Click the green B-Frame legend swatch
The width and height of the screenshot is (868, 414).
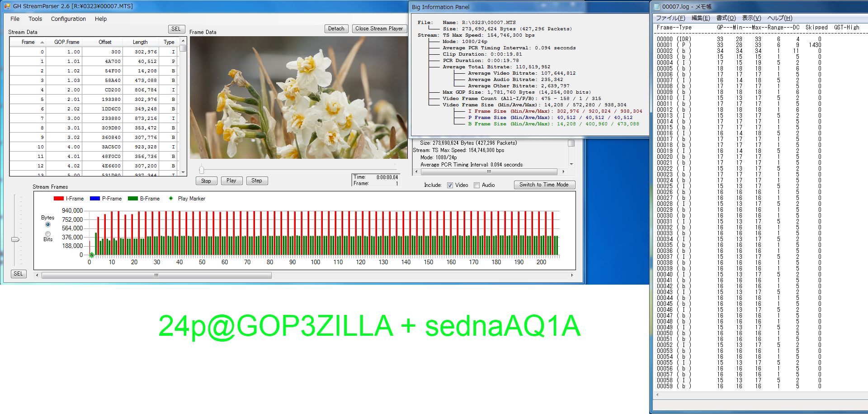coord(132,199)
